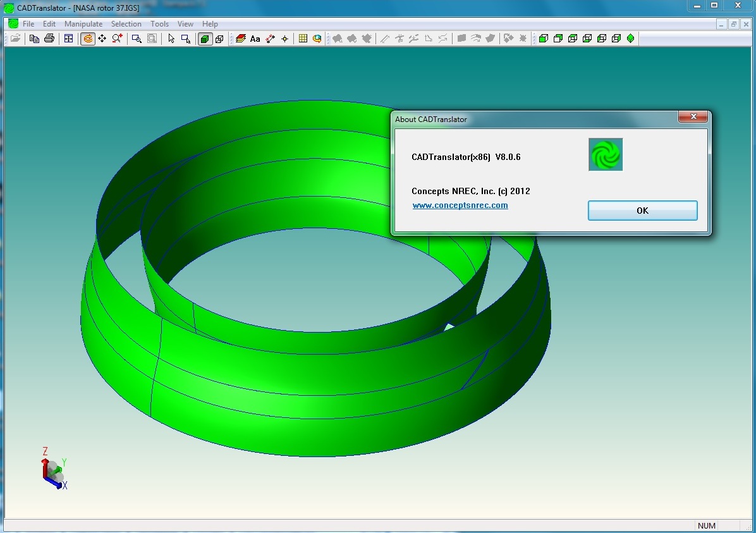Click the front face green view cube

(544, 39)
